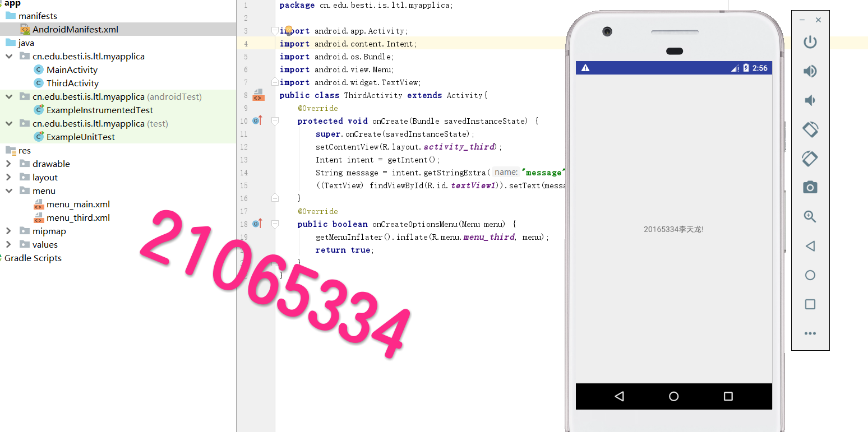
Task: Expand the drawable folder
Action: [8, 164]
